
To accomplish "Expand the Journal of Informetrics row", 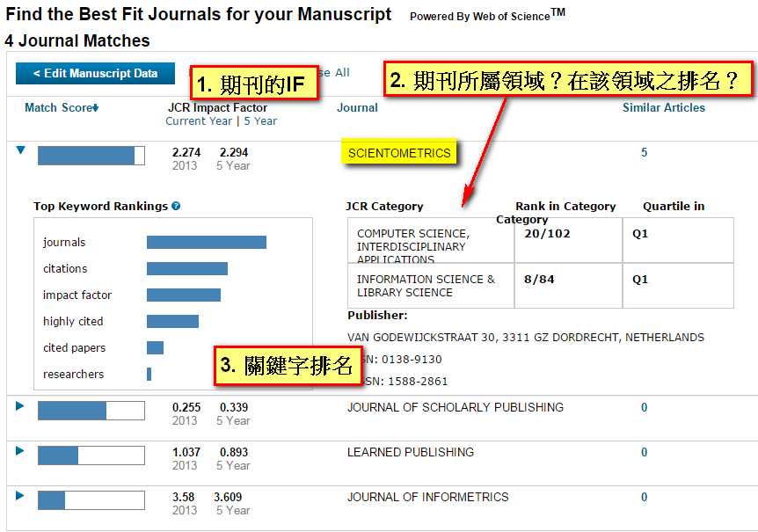I will [x=20, y=495].
